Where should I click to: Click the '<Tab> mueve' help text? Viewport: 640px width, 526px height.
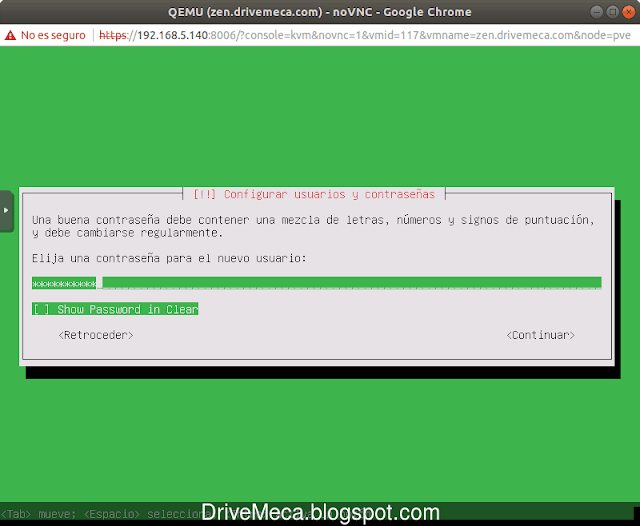click(x=38, y=514)
